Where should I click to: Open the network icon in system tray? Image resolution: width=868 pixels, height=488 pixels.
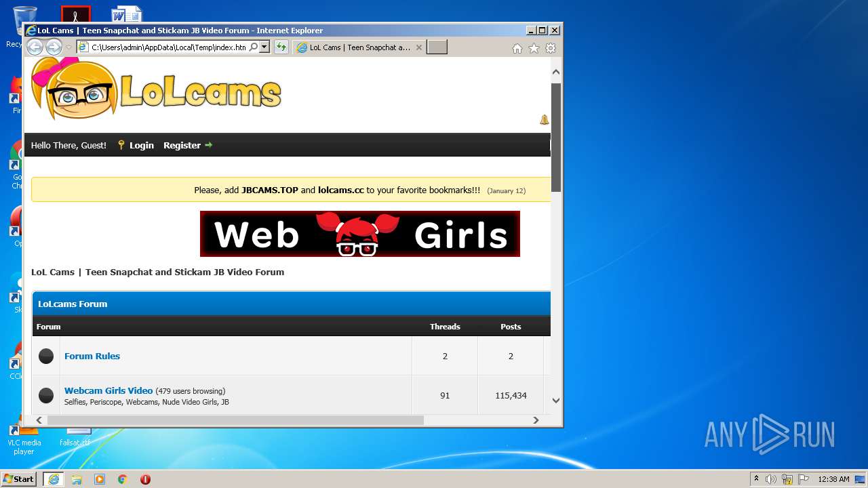pos(787,479)
